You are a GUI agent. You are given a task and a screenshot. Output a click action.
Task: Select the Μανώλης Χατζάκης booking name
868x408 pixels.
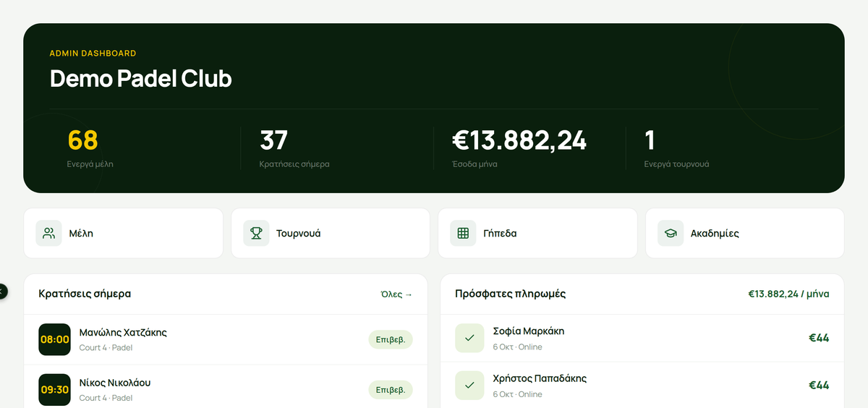pyautogui.click(x=123, y=333)
